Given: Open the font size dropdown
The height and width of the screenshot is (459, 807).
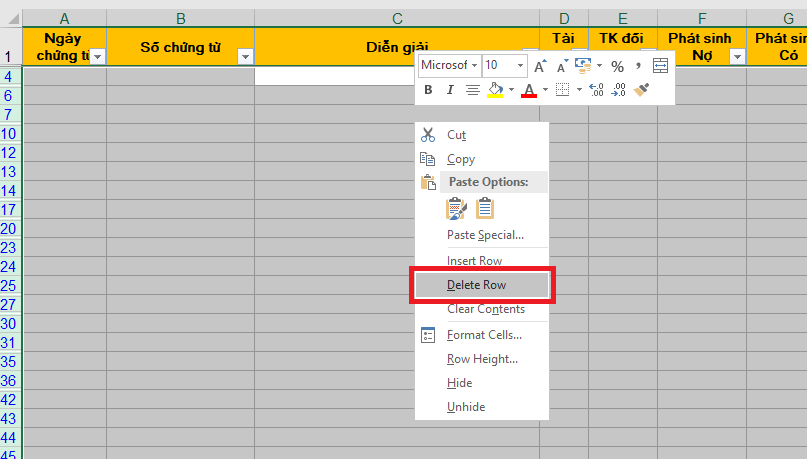Looking at the screenshot, I should (520, 65).
